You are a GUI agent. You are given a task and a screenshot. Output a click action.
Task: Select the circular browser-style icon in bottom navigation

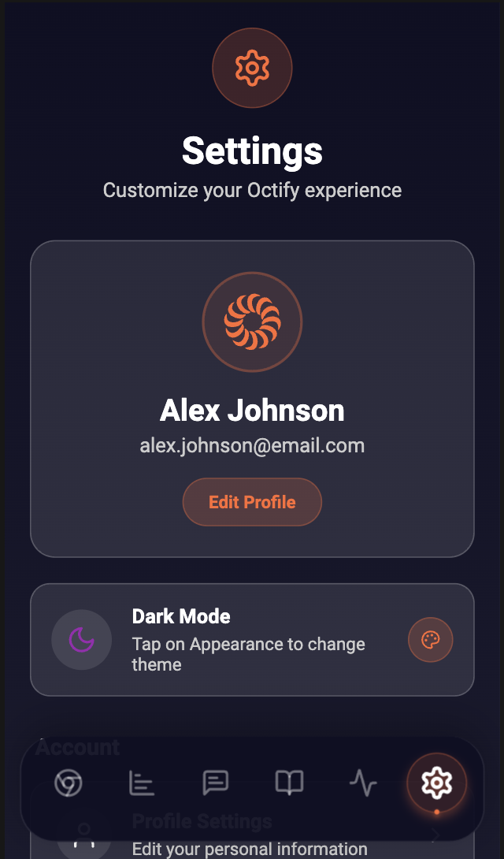(x=69, y=783)
